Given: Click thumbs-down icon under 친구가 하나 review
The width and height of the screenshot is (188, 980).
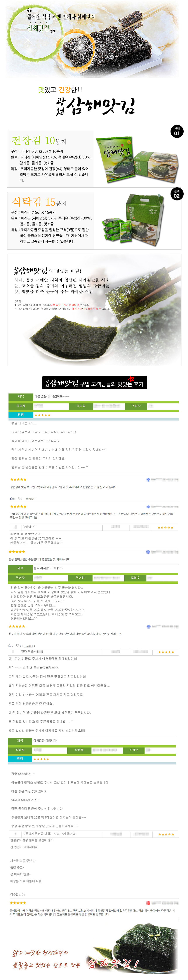Looking at the screenshot, I should (x=17, y=646).
